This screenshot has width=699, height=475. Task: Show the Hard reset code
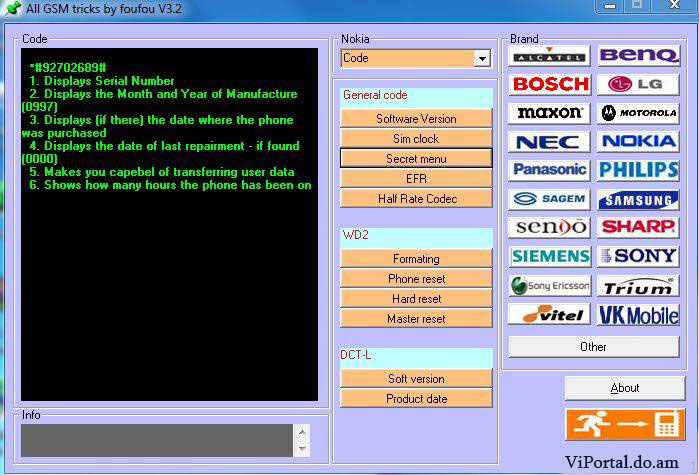pyautogui.click(x=416, y=299)
